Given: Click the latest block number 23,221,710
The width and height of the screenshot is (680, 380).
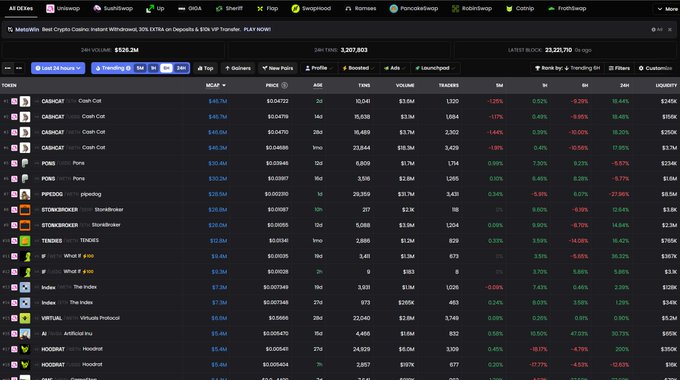Looking at the screenshot, I should [559, 50].
